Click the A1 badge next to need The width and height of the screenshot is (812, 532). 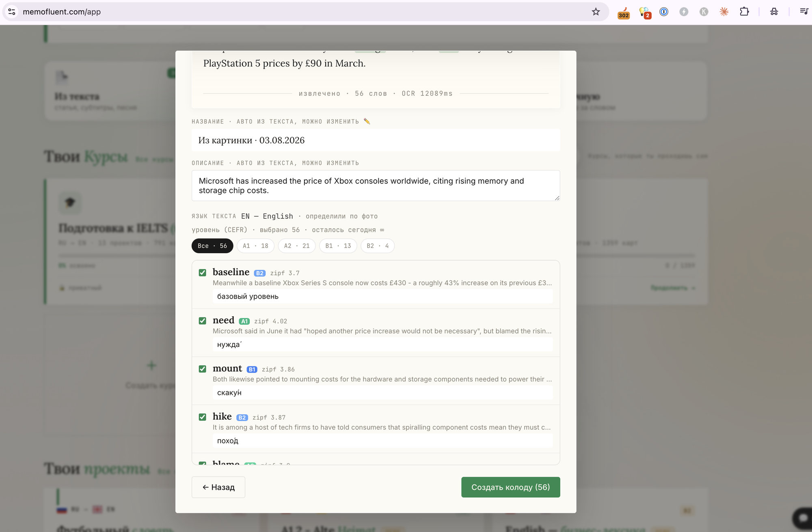[x=244, y=321]
